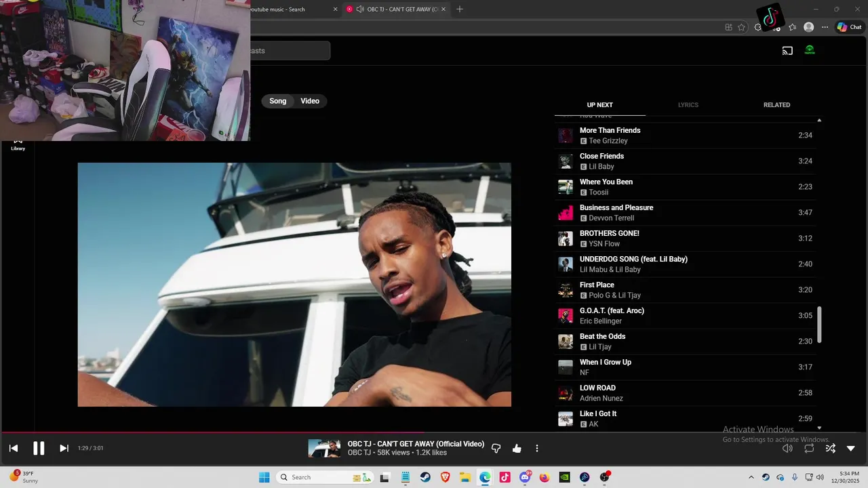Open the RELATED tab
Viewport: 868px width, 488px height.
click(776, 105)
